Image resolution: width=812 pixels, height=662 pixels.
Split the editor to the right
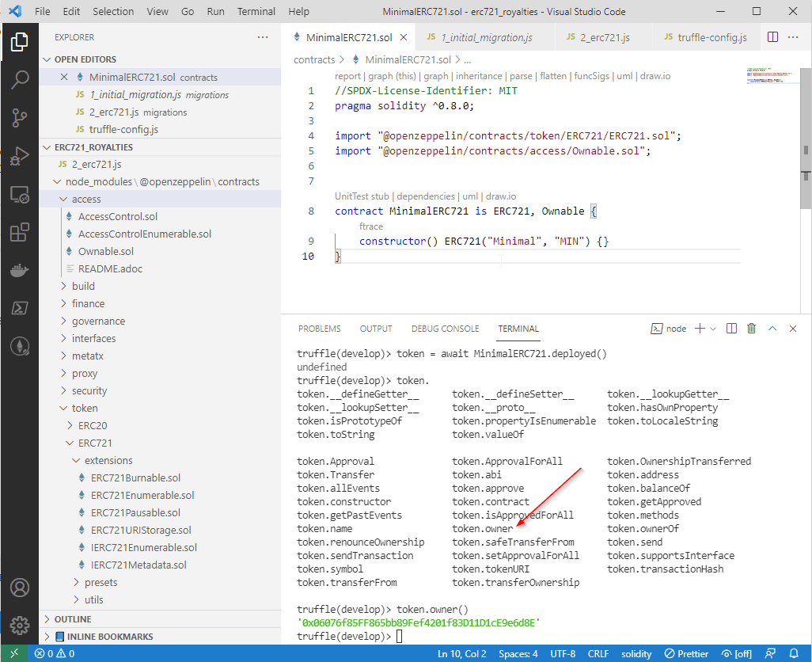772,37
